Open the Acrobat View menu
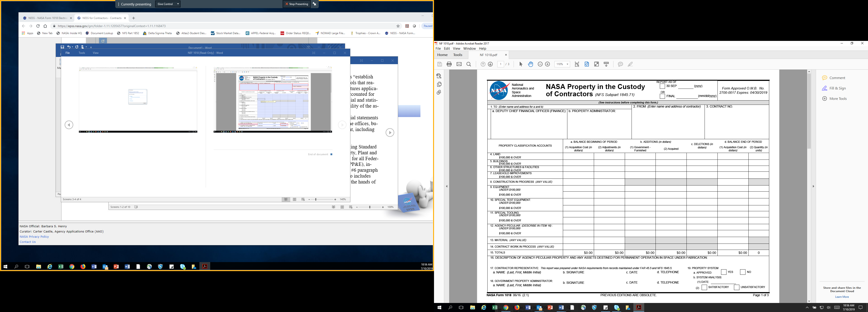This screenshot has height=312, width=868. 456,49
